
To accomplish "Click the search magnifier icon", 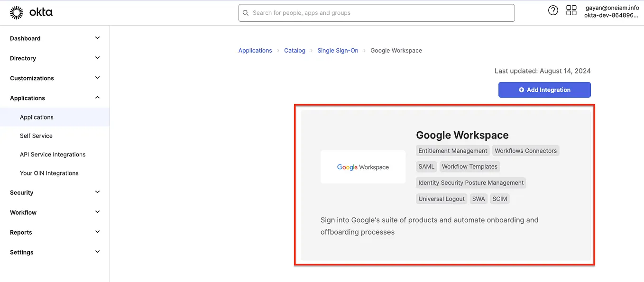I will 246,13.
